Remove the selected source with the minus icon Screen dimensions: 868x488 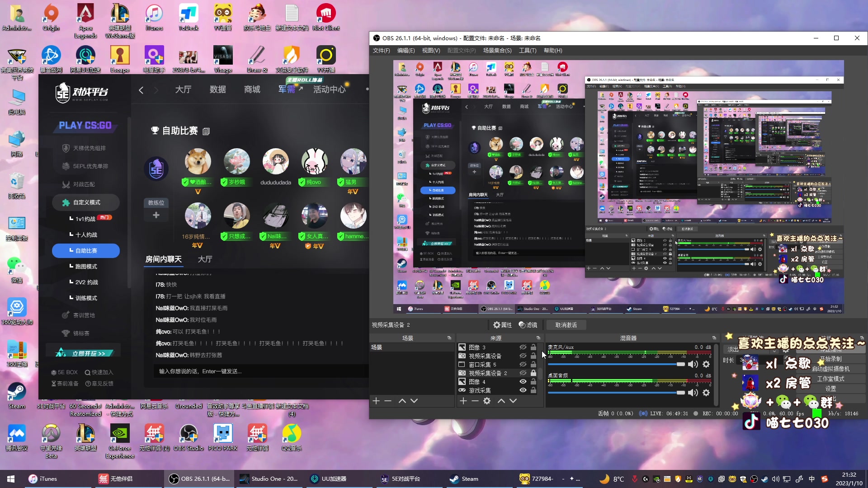click(475, 401)
